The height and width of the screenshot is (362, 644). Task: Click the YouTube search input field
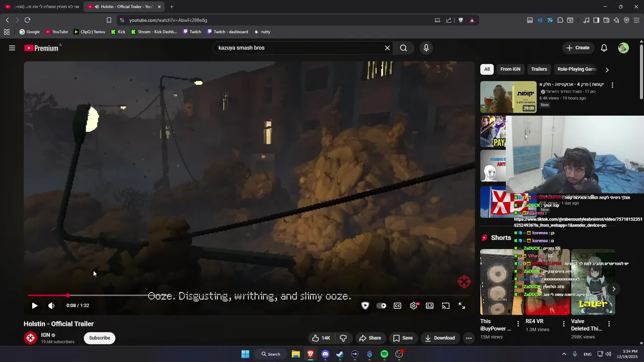(x=299, y=48)
